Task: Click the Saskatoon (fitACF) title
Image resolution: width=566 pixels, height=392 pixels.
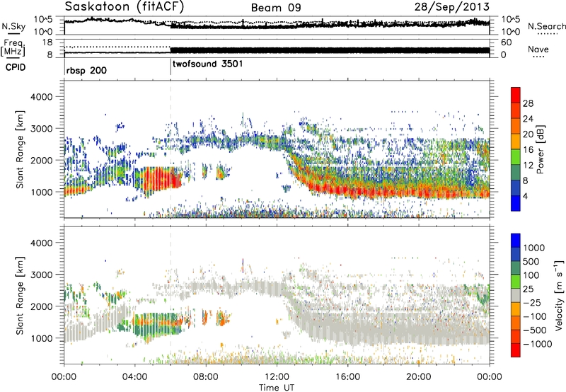Action: coord(125,6)
